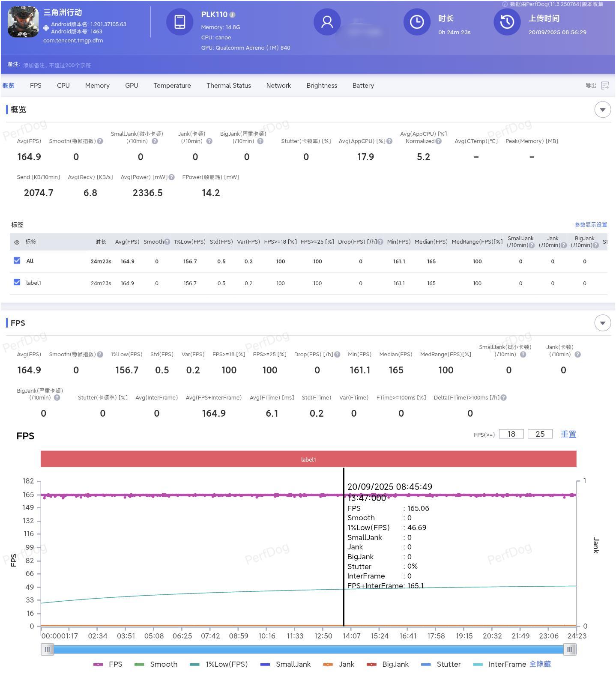This screenshot has height=680, width=616.
Task: Open help icon for Jank in overview
Action: (x=209, y=141)
